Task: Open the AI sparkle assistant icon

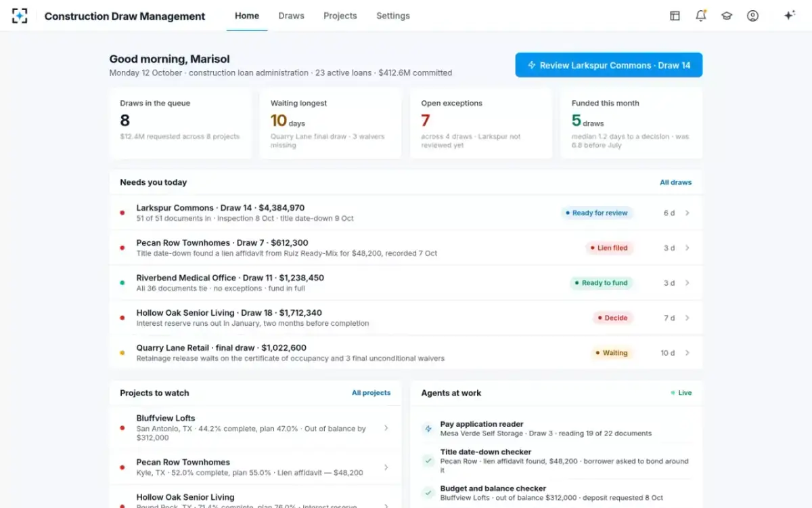Action: (x=789, y=16)
